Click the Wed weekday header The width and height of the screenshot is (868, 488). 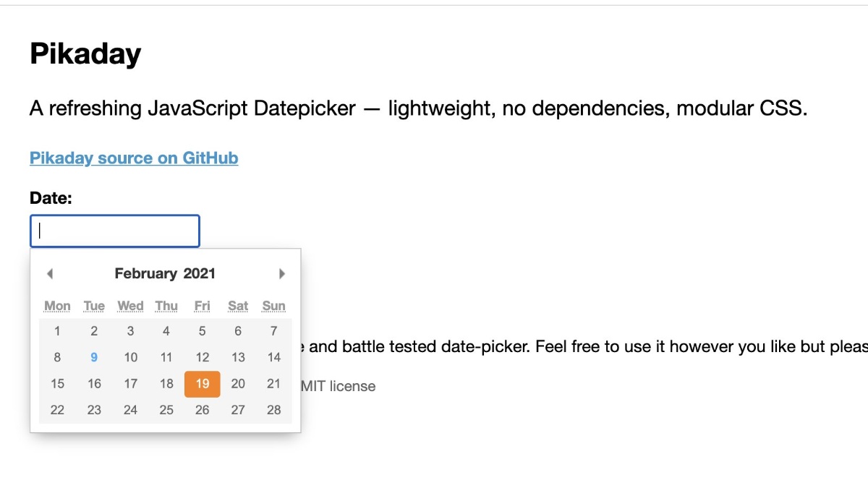[130, 306]
